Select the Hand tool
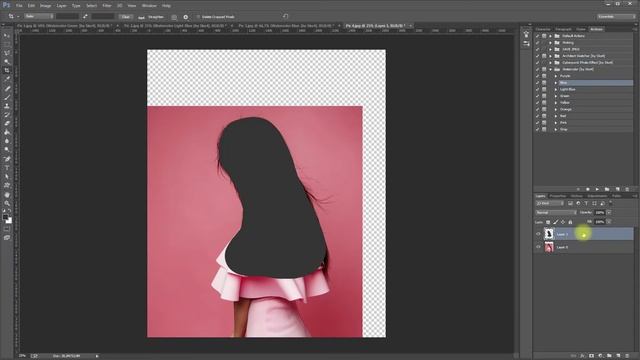The width and height of the screenshot is (640, 360). click(x=7, y=195)
